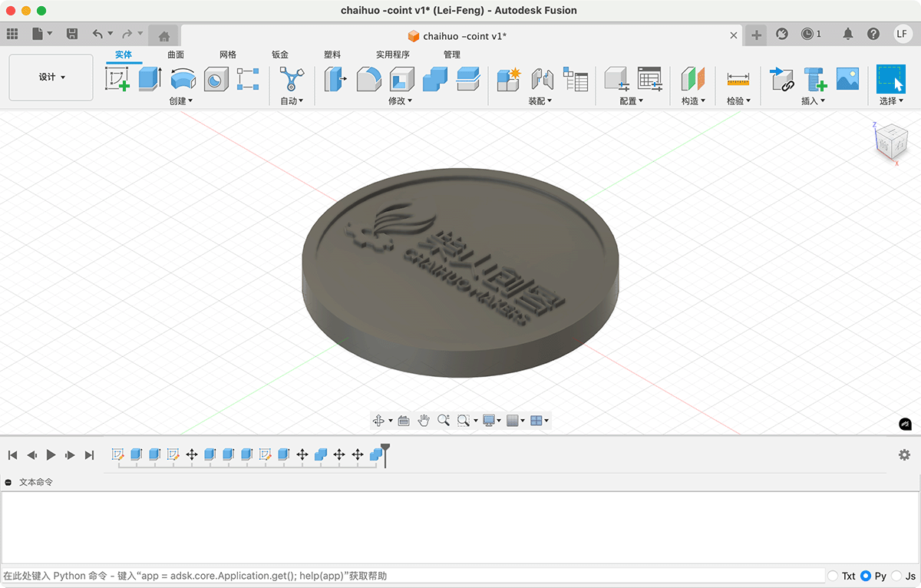Image resolution: width=921 pixels, height=588 pixels.
Task: Expand the 创建 menu
Action: (x=181, y=101)
